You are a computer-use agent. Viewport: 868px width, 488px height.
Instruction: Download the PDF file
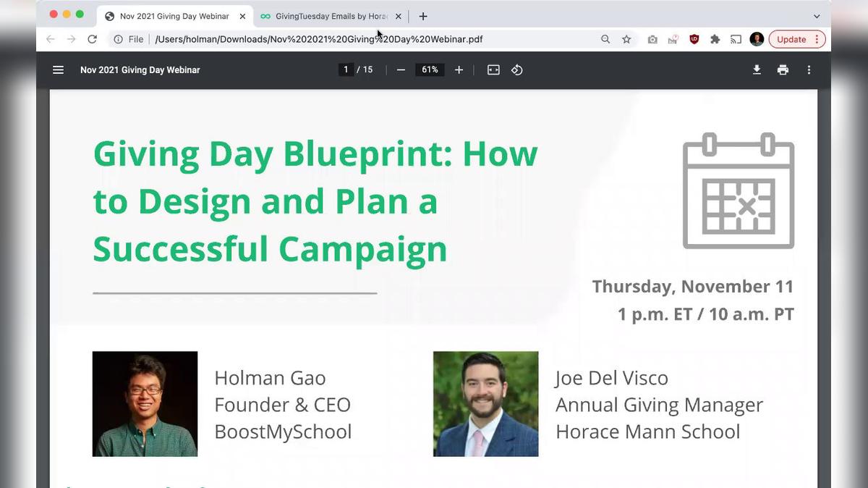tap(757, 70)
